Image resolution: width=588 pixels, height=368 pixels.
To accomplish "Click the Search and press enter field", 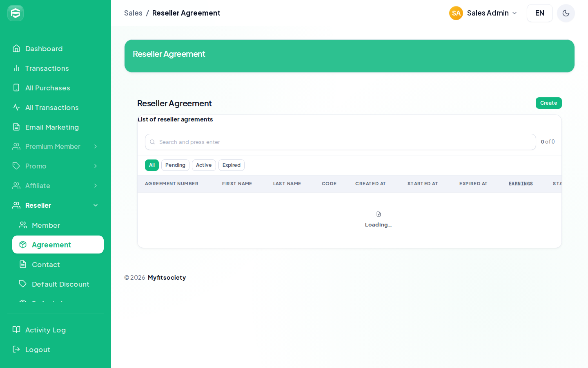I will 341,142.
